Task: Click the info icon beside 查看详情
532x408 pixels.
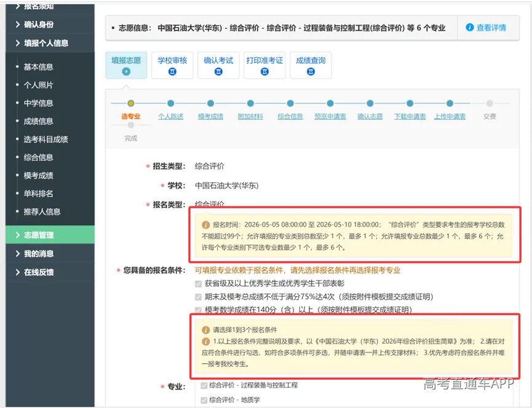Action: (x=469, y=28)
